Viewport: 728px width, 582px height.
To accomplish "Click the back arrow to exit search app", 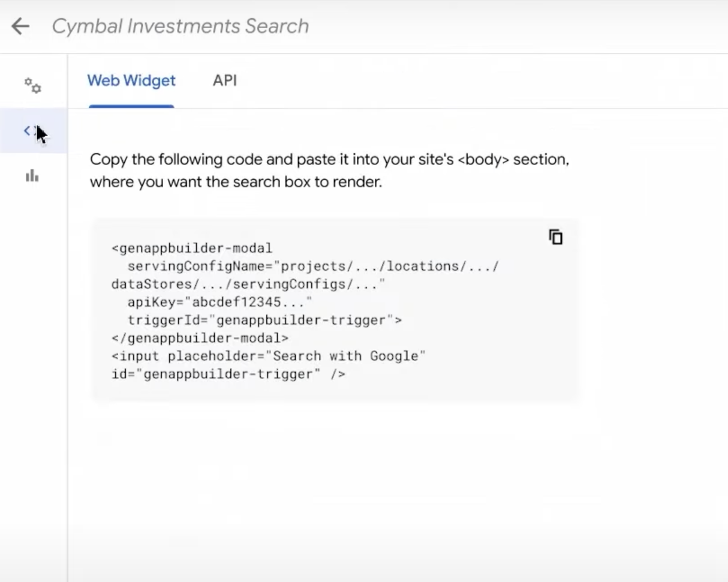I will coord(20,26).
